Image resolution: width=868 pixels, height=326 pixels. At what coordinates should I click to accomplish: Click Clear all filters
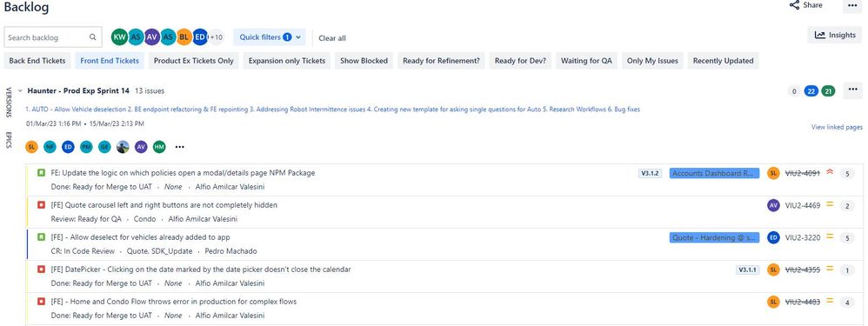[332, 38]
